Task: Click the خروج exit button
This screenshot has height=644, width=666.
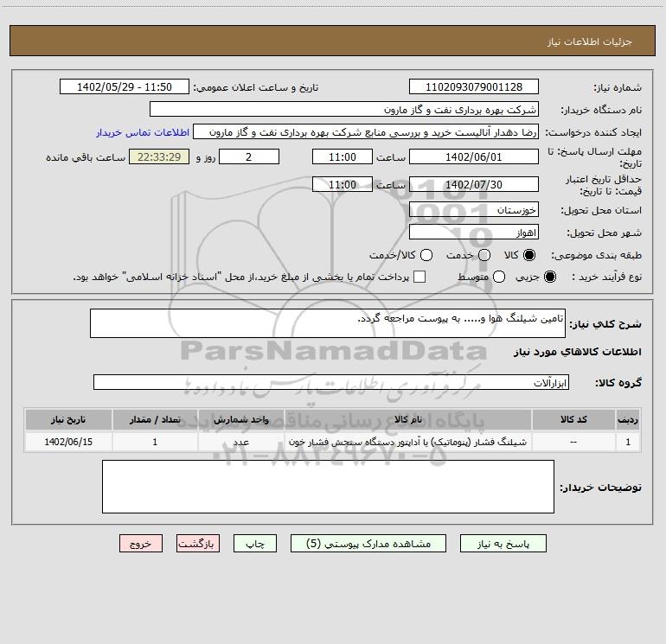Action: pos(141,544)
